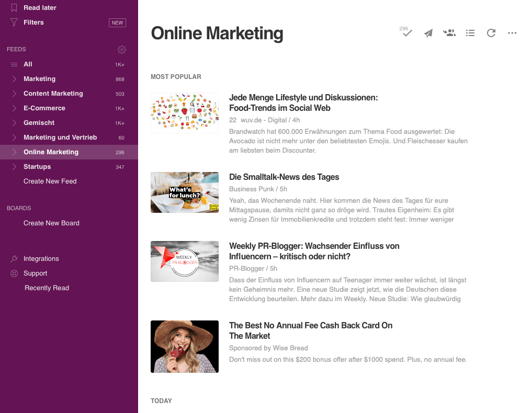This screenshot has width=532, height=413.
Task: Click the food emoji article thumbnail
Action: [x=185, y=113]
